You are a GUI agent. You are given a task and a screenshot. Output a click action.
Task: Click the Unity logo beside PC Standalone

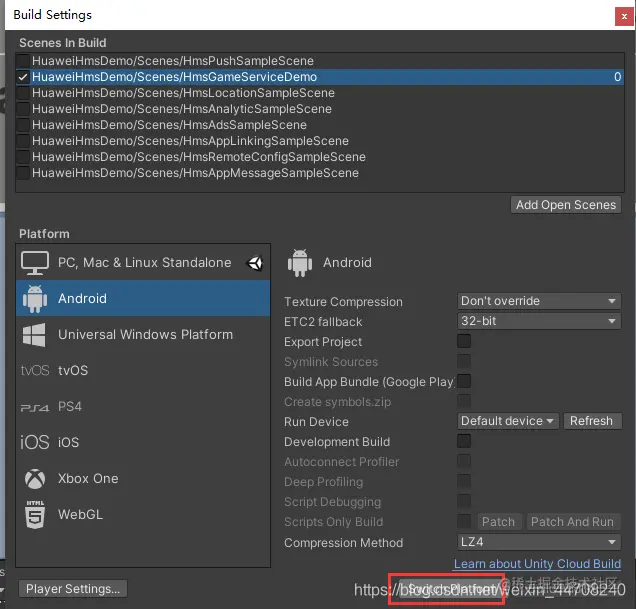tap(254, 263)
